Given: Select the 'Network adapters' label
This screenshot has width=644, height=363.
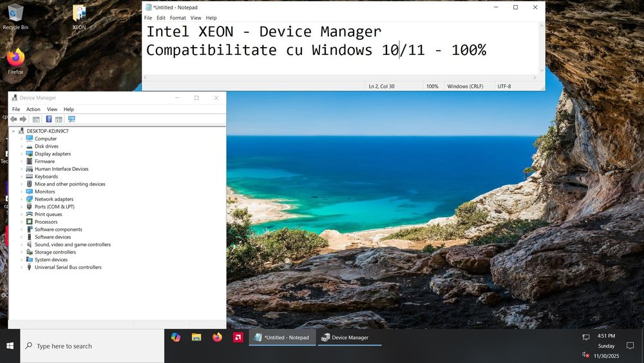Looking at the screenshot, I should 54,199.
